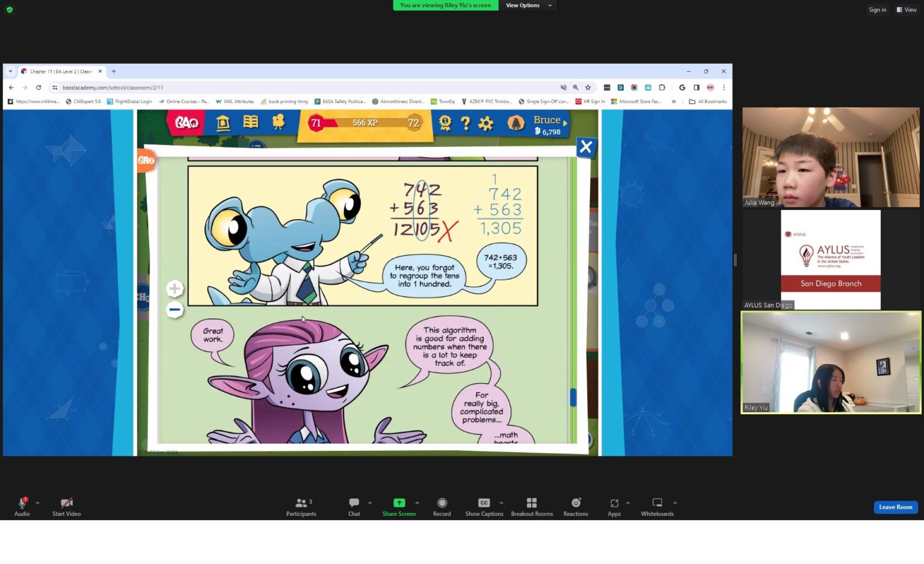Toggle Show Captions (CC)
Screen dimensions: 924x564
pos(484,507)
